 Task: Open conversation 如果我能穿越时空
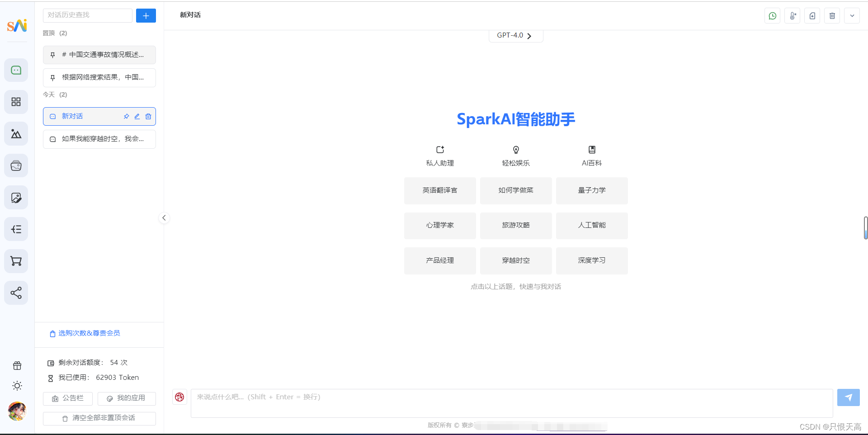(x=99, y=139)
